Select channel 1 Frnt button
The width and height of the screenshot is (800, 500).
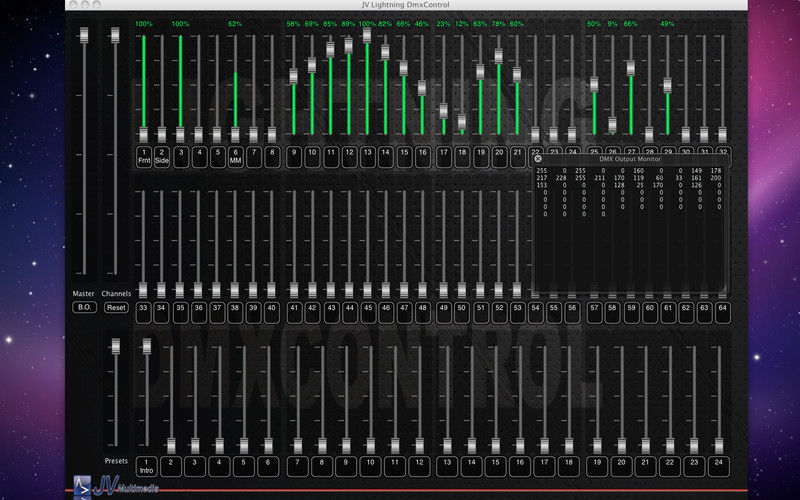point(144,157)
